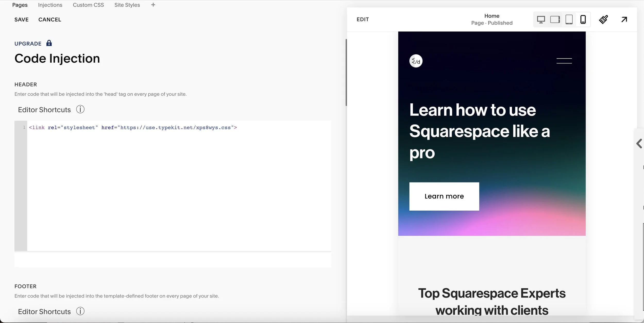Switch to the Site Styles tab
The image size is (644, 323).
(127, 5)
